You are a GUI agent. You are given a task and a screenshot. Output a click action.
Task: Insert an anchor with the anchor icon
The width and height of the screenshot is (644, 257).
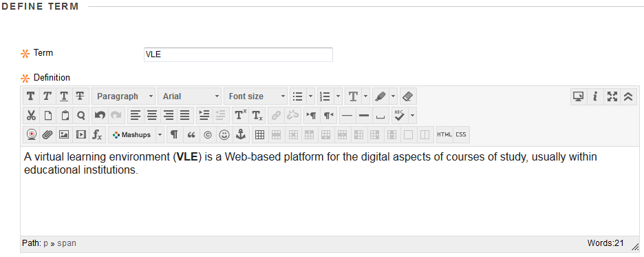pos(241,135)
